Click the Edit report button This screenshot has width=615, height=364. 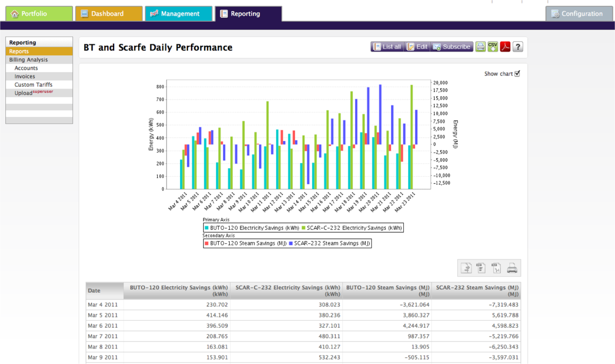(417, 47)
